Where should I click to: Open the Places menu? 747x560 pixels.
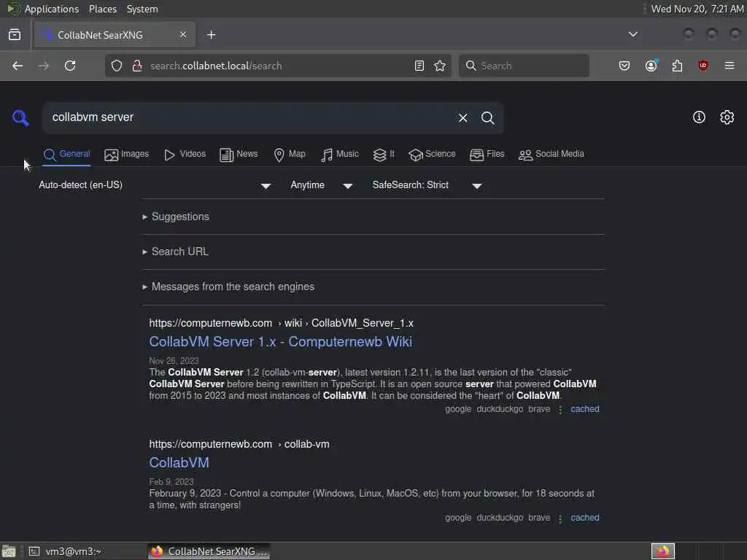(103, 9)
